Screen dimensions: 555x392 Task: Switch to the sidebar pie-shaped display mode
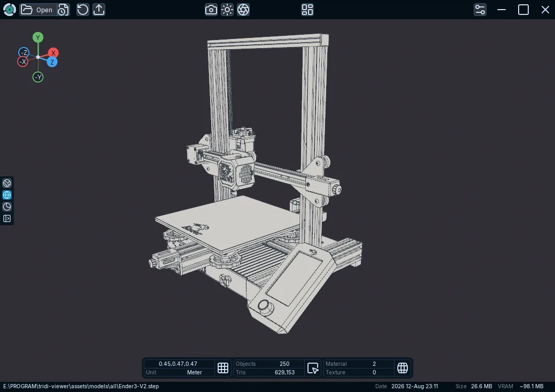7,207
